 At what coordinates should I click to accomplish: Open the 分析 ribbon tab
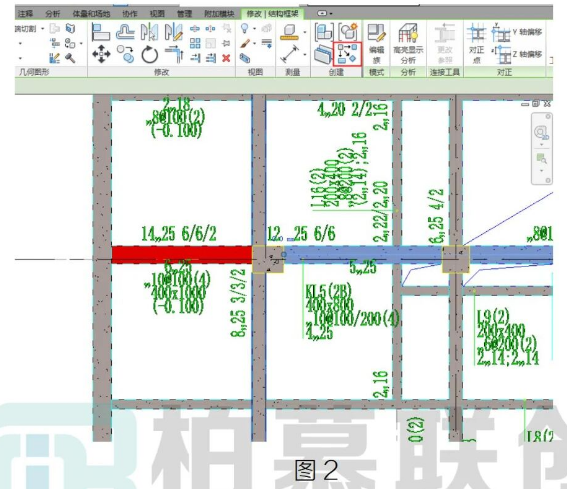coord(52,14)
